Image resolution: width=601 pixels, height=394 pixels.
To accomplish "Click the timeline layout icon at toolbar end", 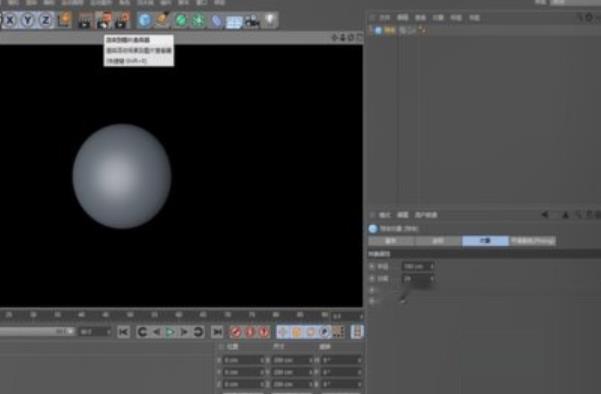I will [x=357, y=332].
